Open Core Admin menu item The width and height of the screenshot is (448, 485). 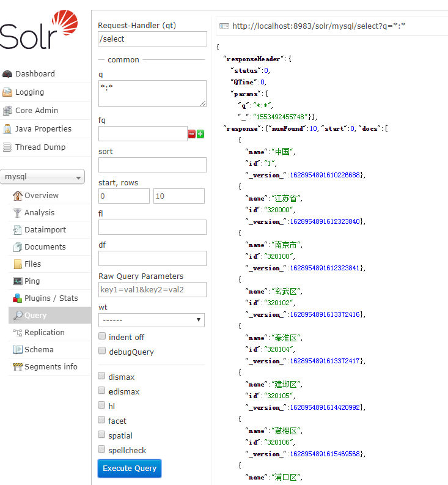pyautogui.click(x=37, y=111)
